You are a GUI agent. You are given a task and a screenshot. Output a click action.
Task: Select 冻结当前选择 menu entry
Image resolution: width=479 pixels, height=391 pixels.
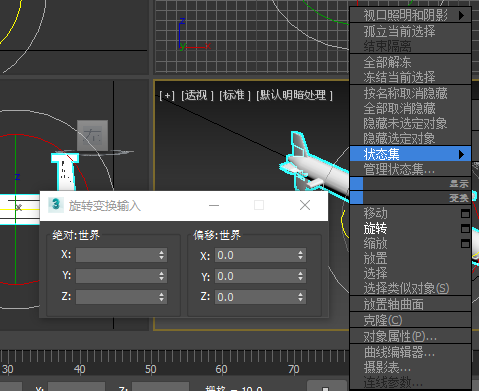[410, 77]
